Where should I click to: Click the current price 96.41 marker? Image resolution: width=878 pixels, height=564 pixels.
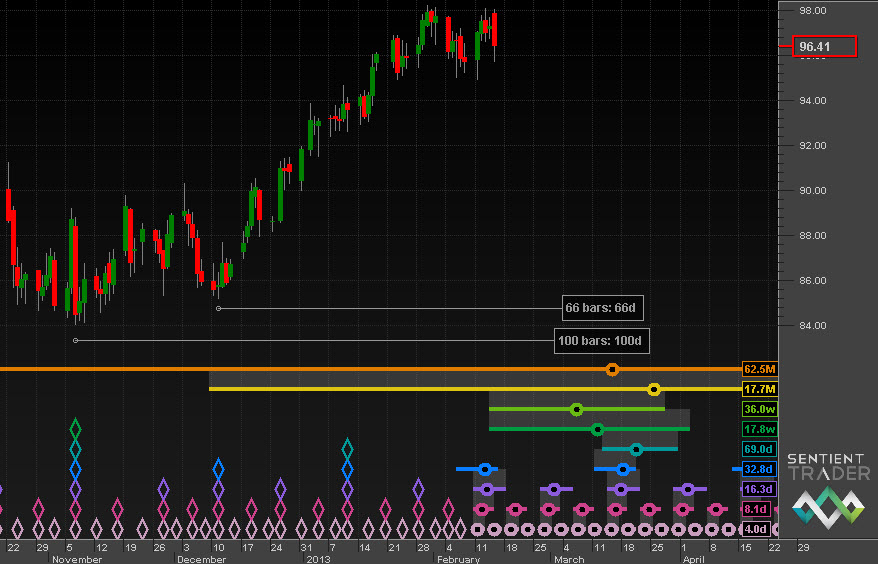coord(825,46)
